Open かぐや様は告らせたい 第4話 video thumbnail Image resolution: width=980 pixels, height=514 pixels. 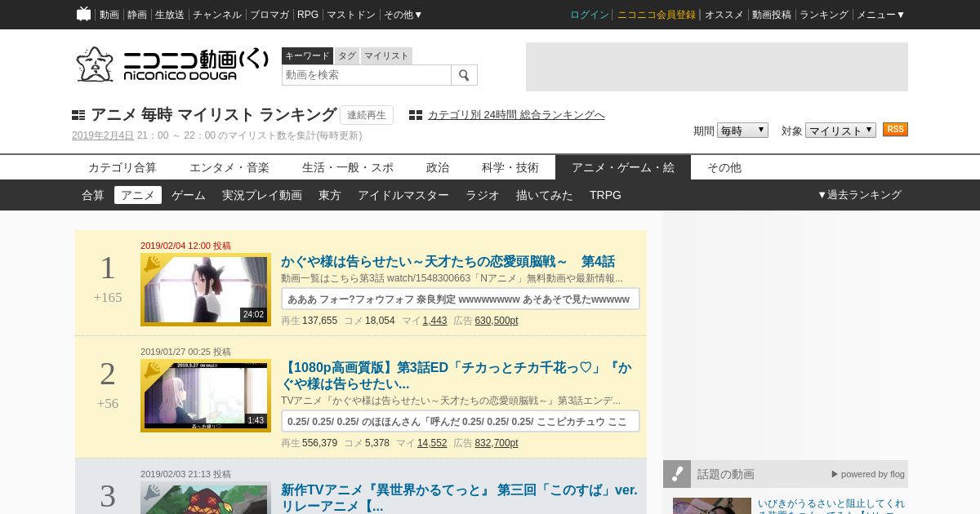(206, 290)
